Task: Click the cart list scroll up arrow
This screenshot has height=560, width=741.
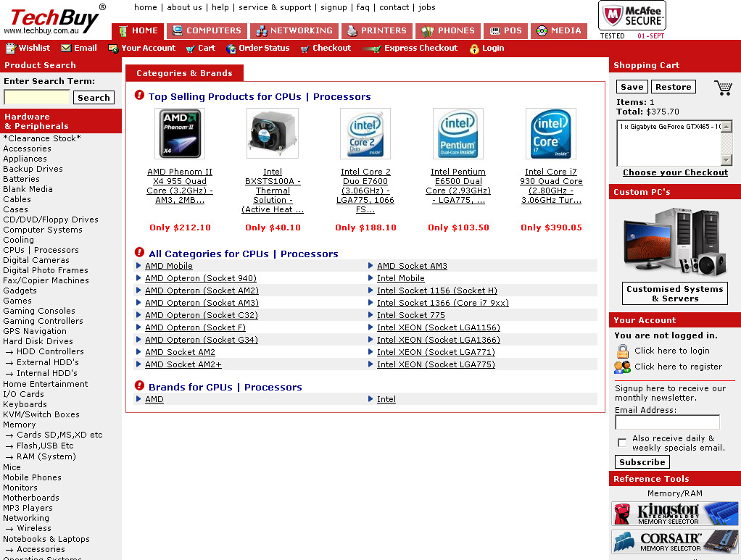Action: click(726, 126)
